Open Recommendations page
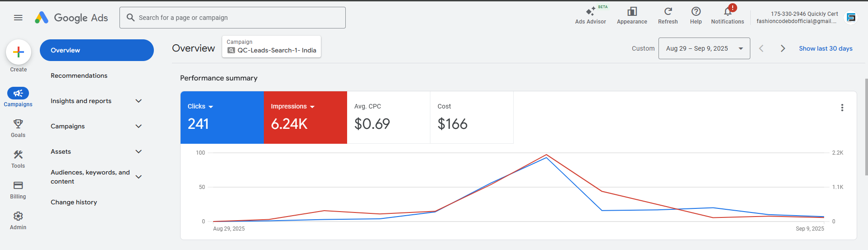 click(x=79, y=75)
